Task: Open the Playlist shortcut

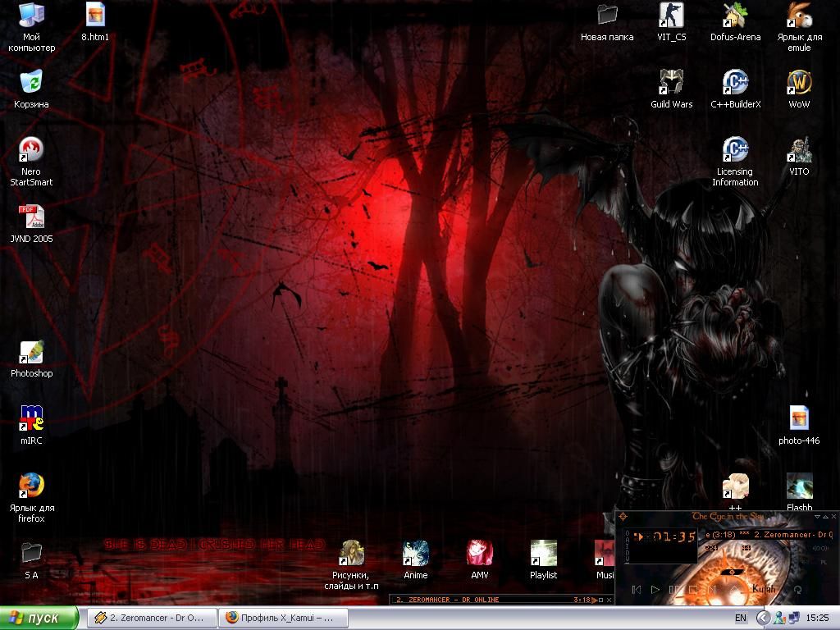Action: coord(543,559)
